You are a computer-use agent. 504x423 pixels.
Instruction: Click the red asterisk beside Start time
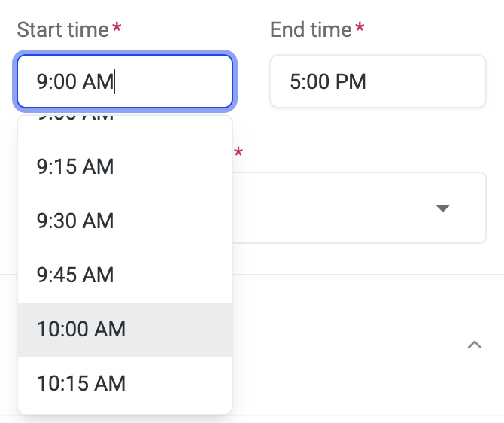pyautogui.click(x=117, y=29)
